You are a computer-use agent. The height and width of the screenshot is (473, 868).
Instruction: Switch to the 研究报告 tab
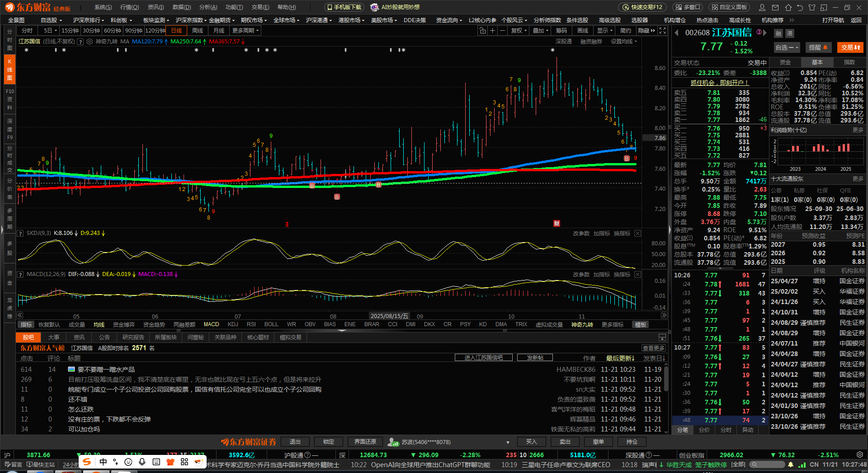133,337
